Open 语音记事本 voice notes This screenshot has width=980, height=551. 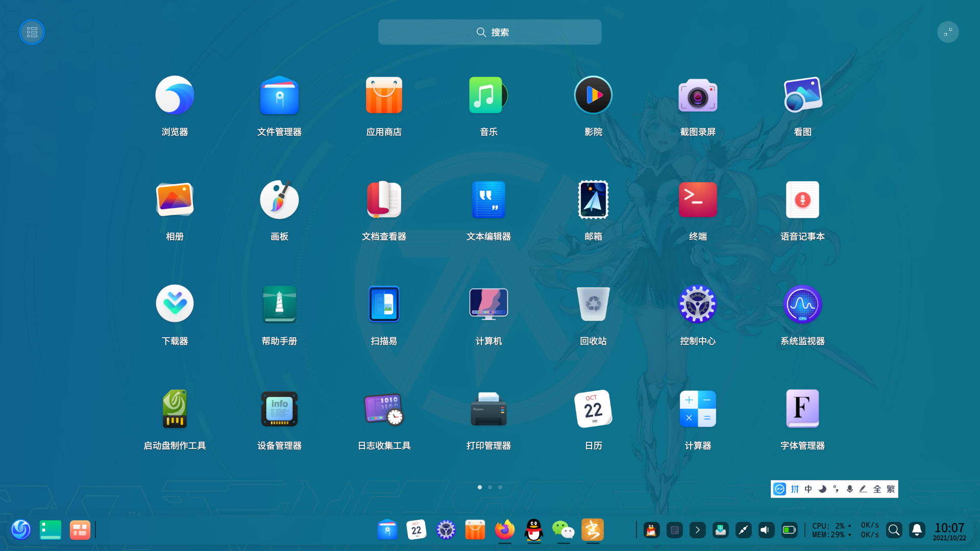click(802, 201)
